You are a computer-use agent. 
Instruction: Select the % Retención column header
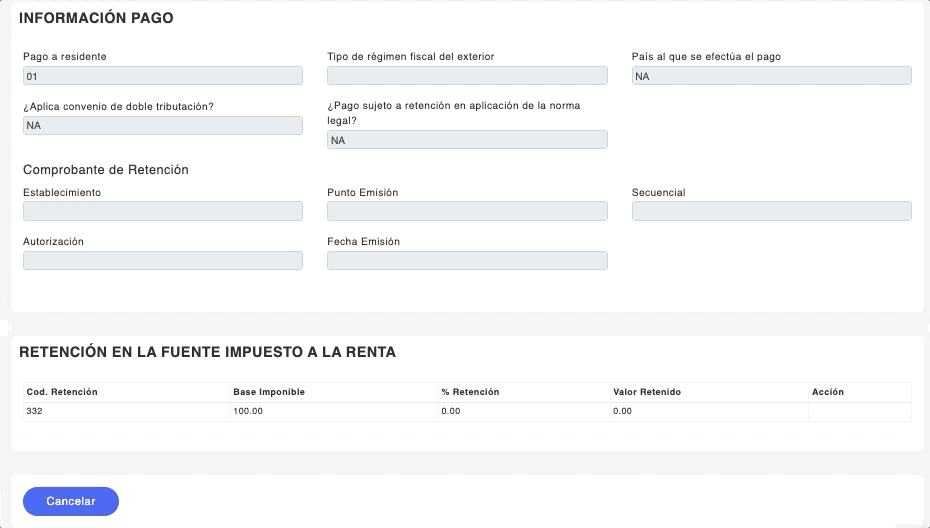coord(470,392)
